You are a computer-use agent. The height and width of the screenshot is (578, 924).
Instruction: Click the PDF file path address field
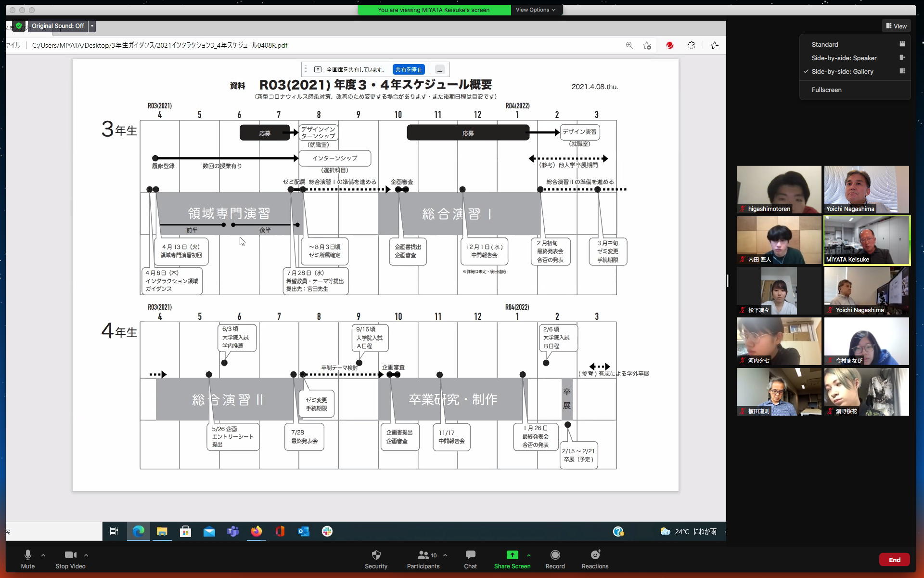tap(160, 45)
